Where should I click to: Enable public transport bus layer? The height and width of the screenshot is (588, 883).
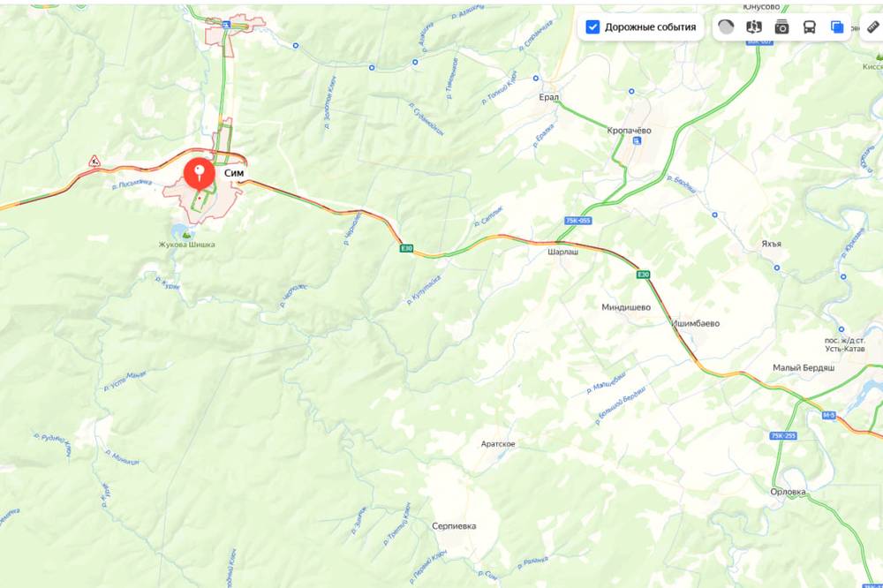[809, 27]
